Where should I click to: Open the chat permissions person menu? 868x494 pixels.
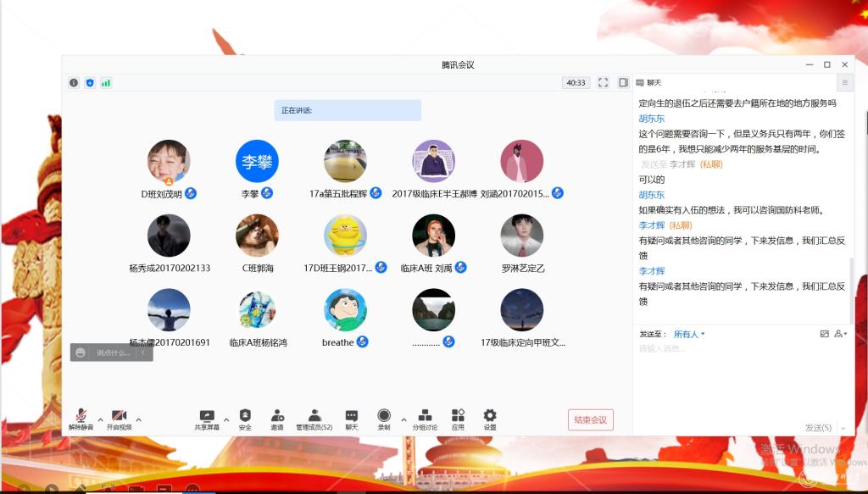pos(840,334)
